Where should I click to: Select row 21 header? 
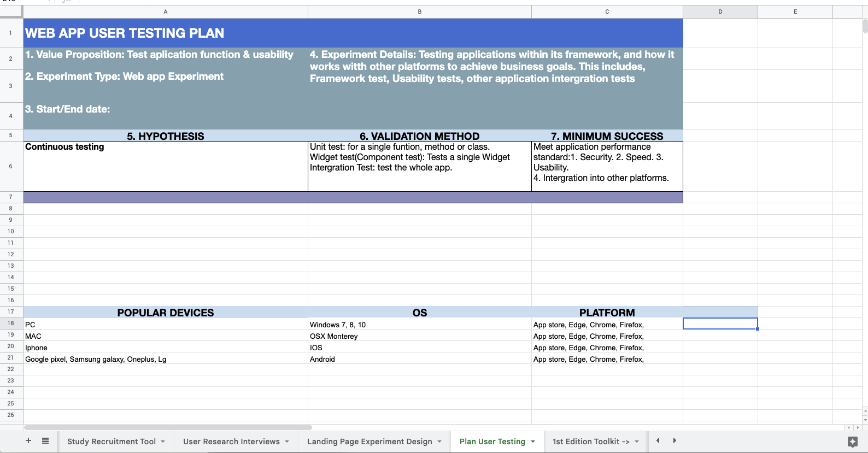[x=11, y=358]
